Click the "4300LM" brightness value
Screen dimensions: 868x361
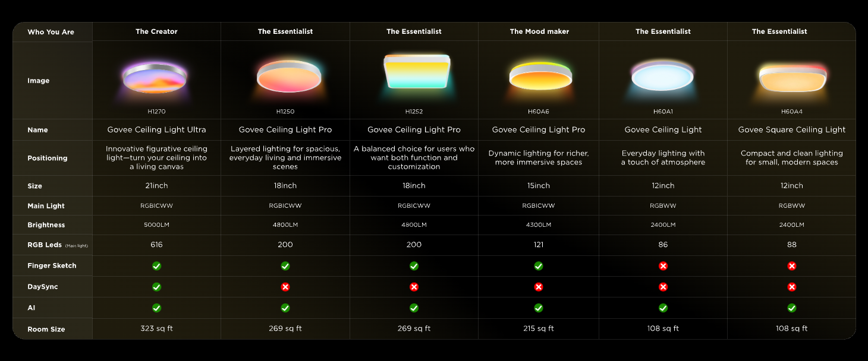[539, 225]
